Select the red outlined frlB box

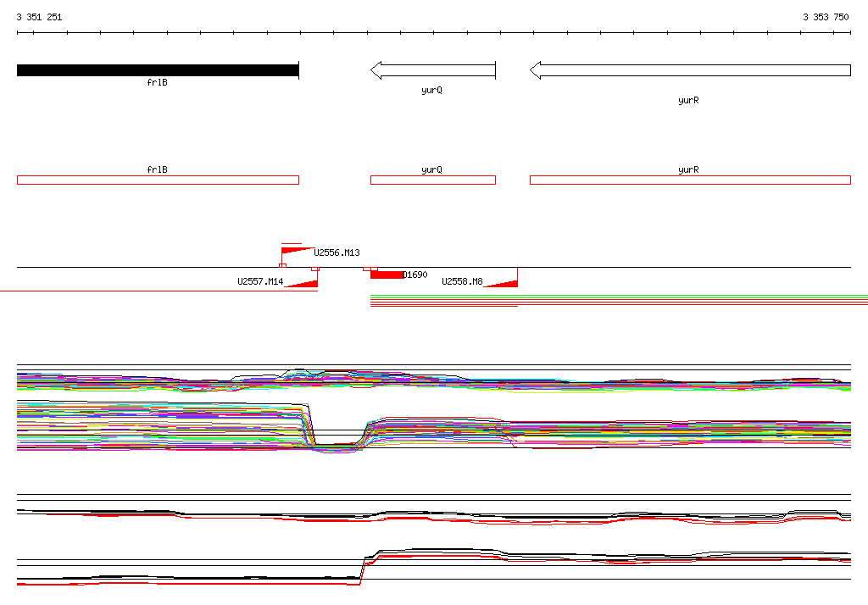[158, 180]
